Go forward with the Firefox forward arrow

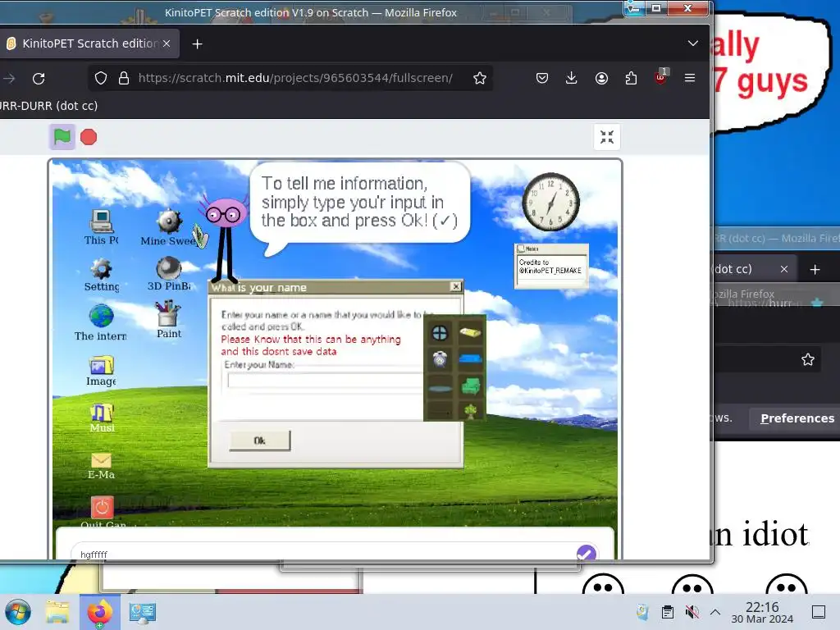tap(9, 78)
